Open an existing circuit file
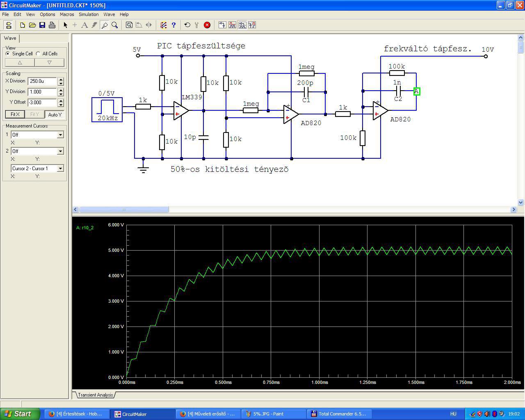 32,25
